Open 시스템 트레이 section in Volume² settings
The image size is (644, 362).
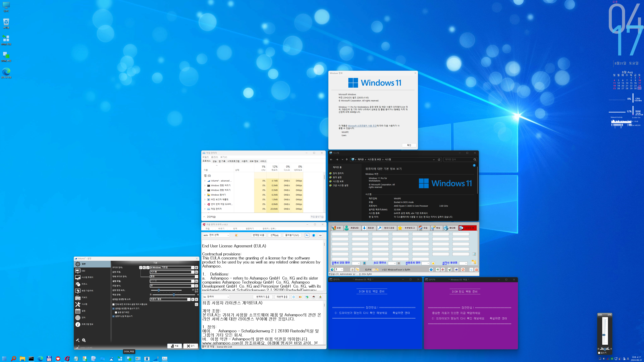[x=92, y=277]
